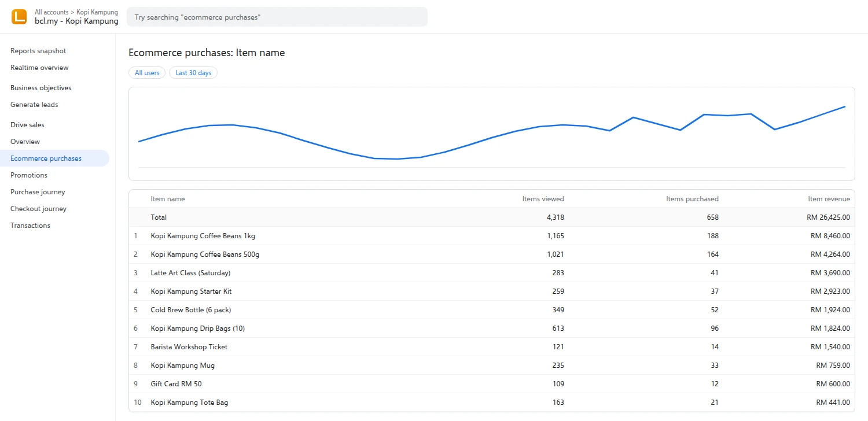Click total items purchased value 658
The width and height of the screenshot is (868, 421).
pos(713,217)
